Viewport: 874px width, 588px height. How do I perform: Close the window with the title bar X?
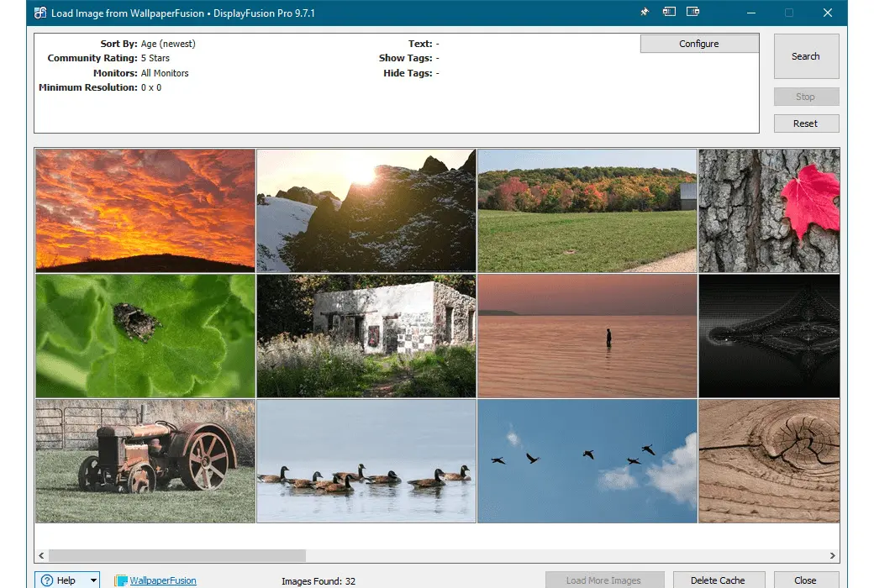click(828, 13)
